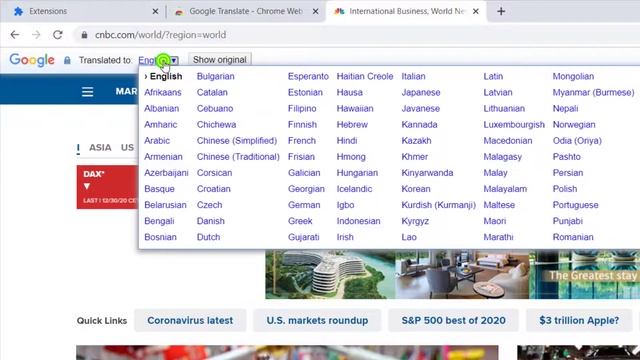Open the US markets tab
This screenshot has height=360, width=640.
(127, 147)
